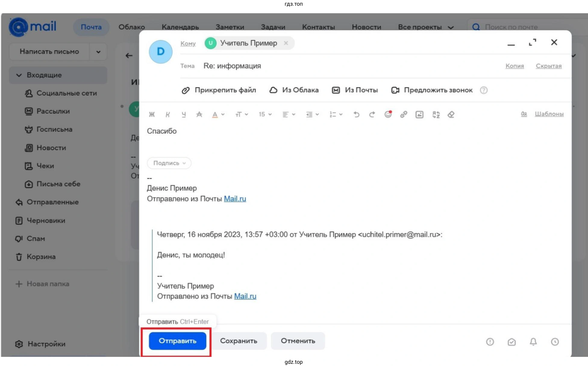Image resolution: width=588 pixels, height=368 pixels.
Task: Click the insert emoji icon
Action: point(388,114)
